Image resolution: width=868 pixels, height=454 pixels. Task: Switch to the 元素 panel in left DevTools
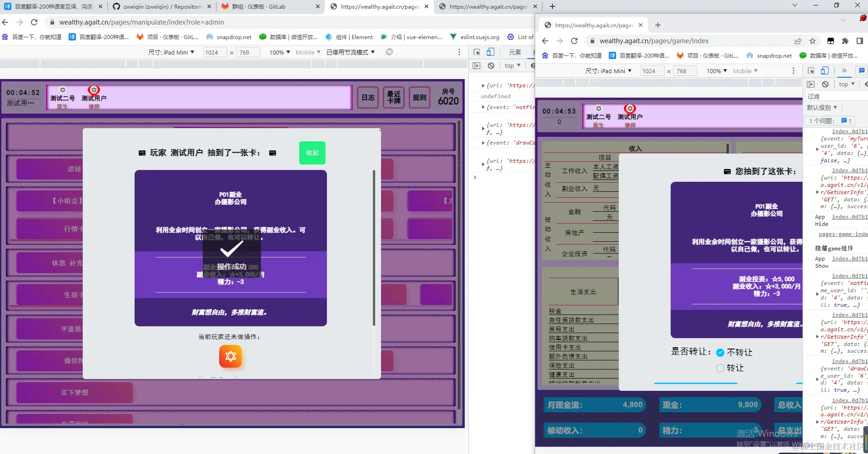(x=515, y=52)
